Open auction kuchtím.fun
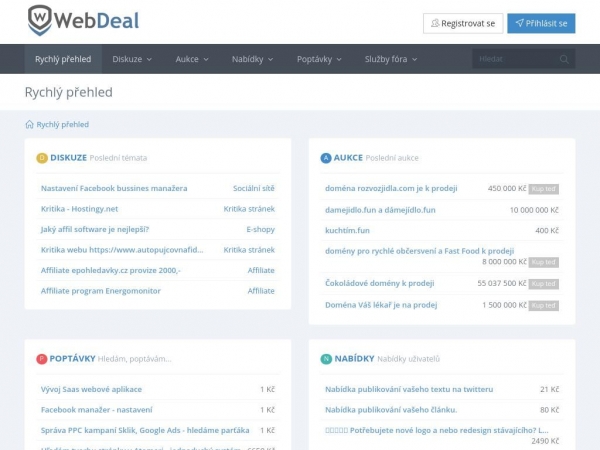The width and height of the screenshot is (600, 450). tap(347, 230)
